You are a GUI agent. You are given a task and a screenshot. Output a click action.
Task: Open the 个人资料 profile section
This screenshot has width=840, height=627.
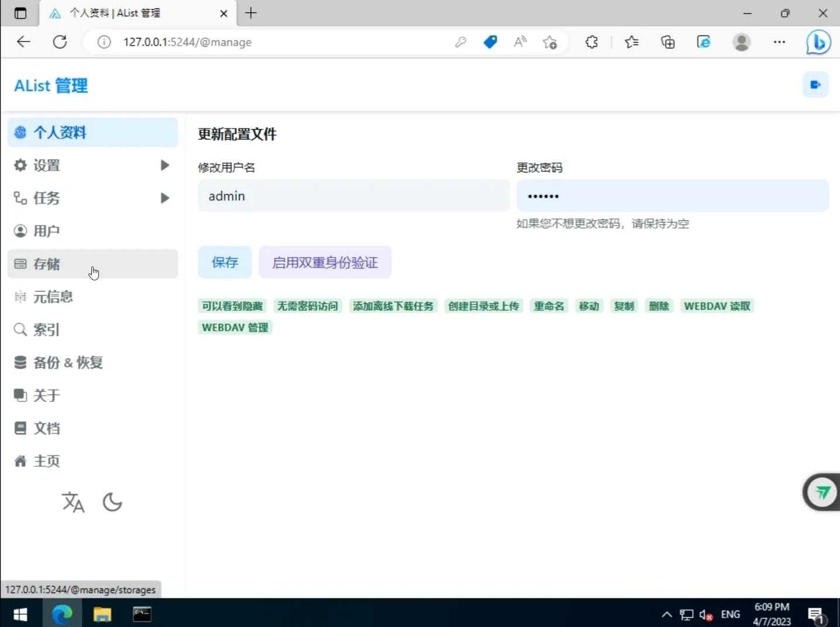tap(58, 133)
